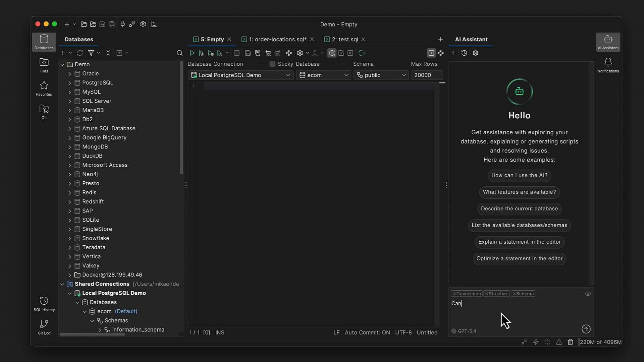The height and width of the screenshot is (362, 644).
Task: Click 'What features are available?' suggestion
Action: 519,192
